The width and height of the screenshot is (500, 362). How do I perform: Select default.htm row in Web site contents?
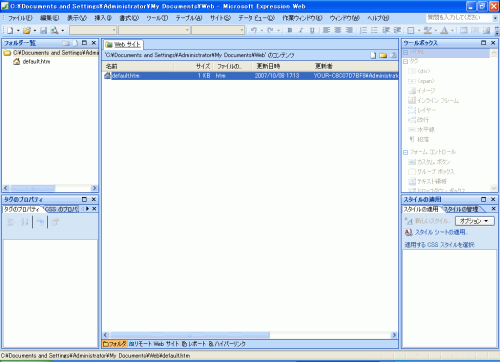click(251, 76)
